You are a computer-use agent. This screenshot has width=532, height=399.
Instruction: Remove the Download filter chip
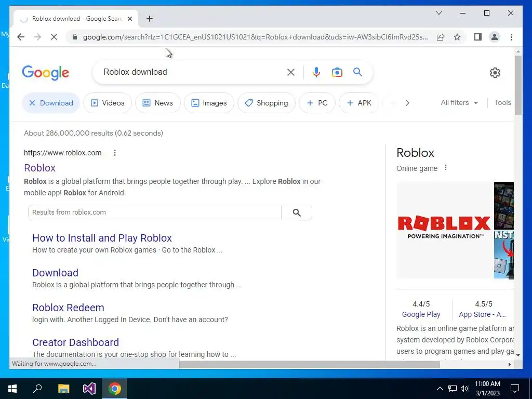coord(51,103)
